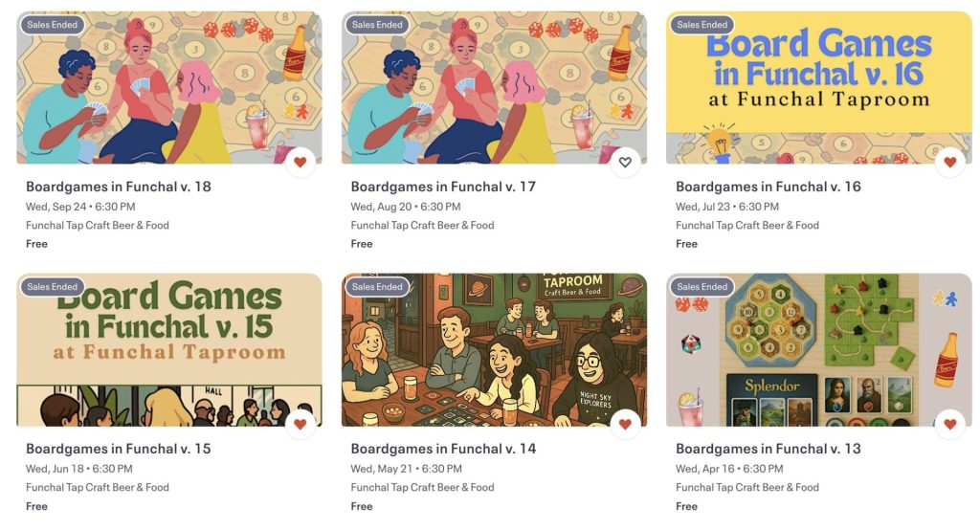Viewport: 980px width, 530px height.
Task: Toggle heart on Boardgames in Funchal v. 16
Action: coord(950,163)
